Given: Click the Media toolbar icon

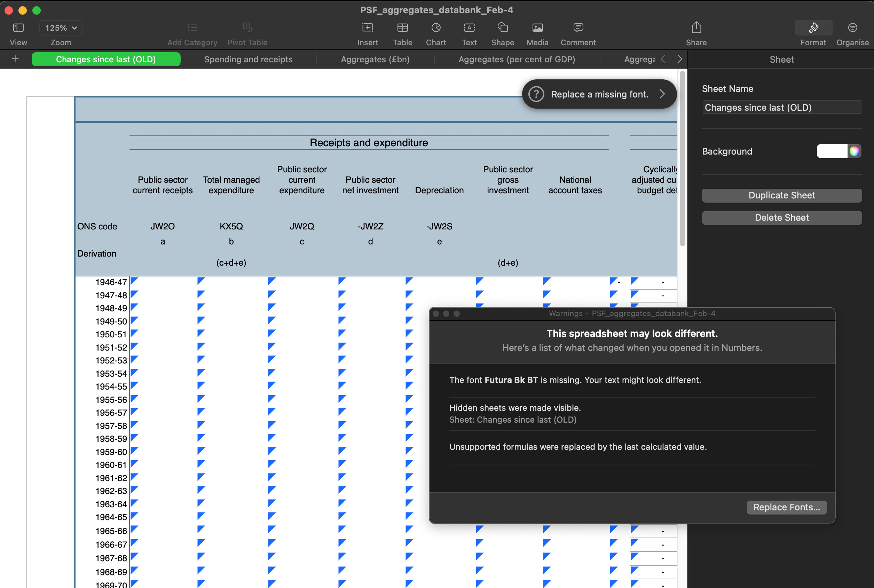Looking at the screenshot, I should pyautogui.click(x=537, y=28).
